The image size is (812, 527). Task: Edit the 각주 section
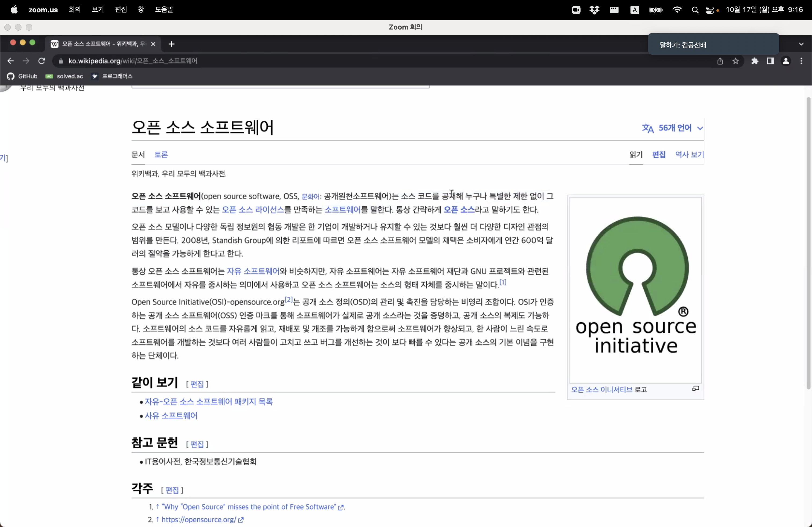click(x=172, y=490)
